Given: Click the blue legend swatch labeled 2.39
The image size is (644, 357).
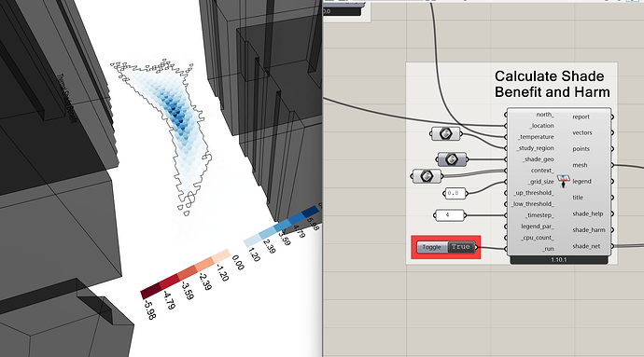Looking at the screenshot, I should click(x=267, y=232).
